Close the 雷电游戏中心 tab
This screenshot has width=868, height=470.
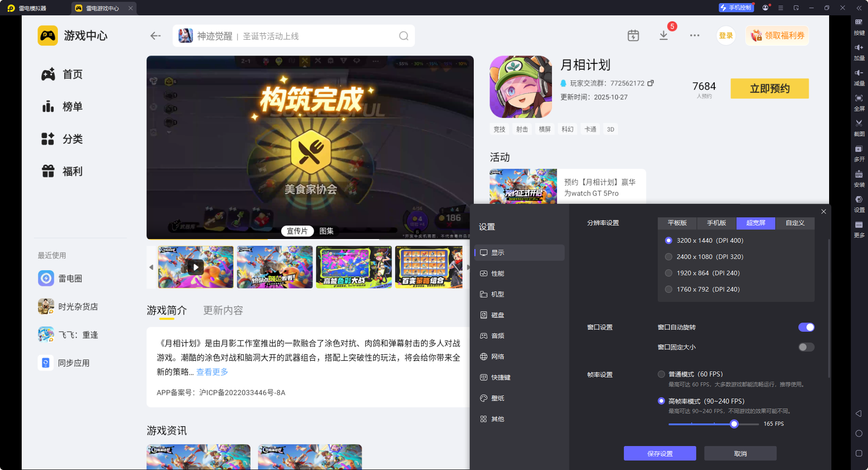(131, 8)
